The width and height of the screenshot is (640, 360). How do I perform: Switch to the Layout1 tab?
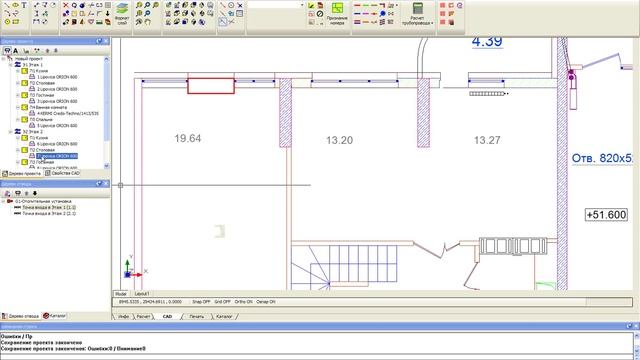pos(142,293)
